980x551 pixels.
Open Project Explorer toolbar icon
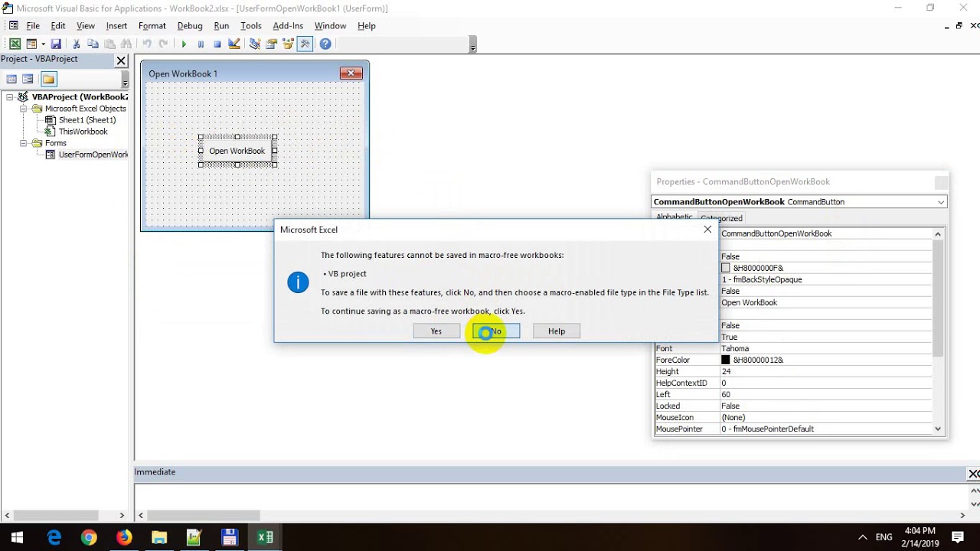(x=255, y=44)
